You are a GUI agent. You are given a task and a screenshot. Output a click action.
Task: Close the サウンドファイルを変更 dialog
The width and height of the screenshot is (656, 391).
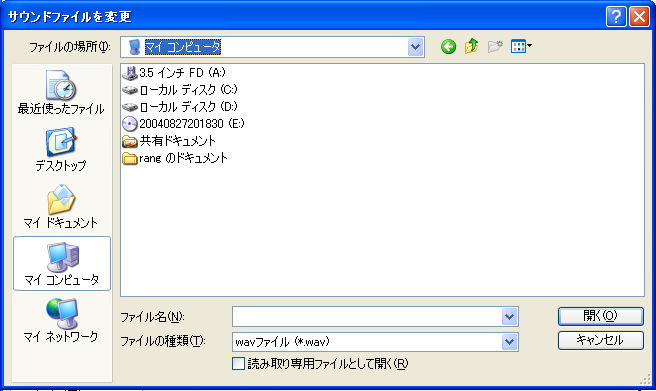[639, 17]
